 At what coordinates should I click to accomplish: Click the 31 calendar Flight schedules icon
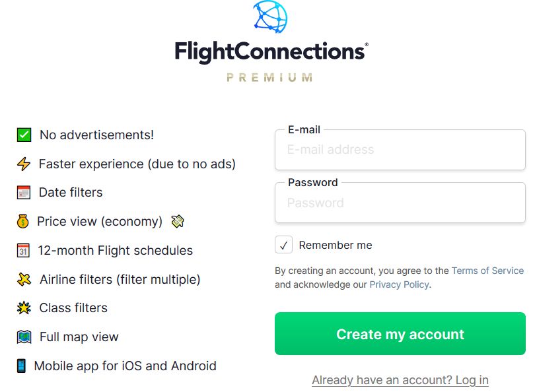click(x=23, y=250)
